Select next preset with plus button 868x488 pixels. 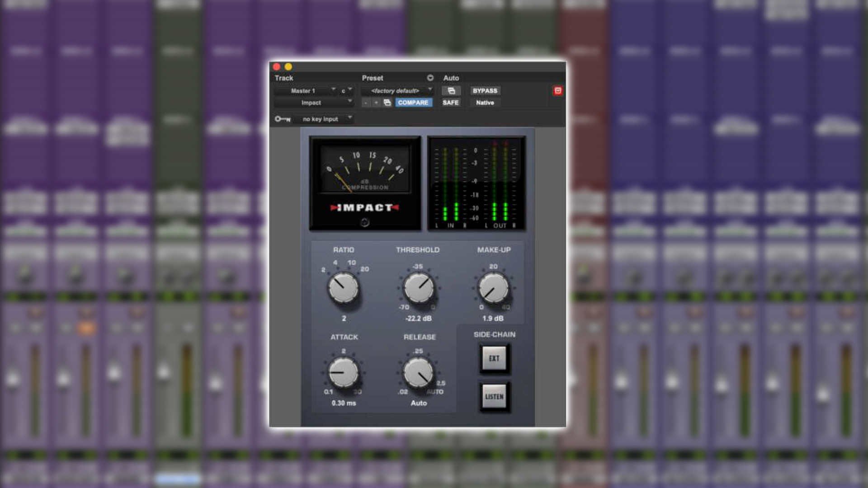pos(376,103)
